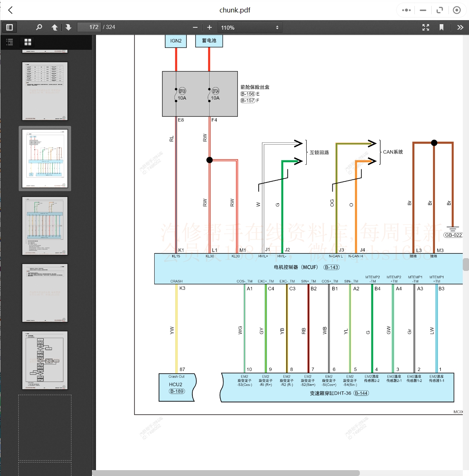
Task: Select the selected wiring diagram page thumbnail
Action: (45, 159)
